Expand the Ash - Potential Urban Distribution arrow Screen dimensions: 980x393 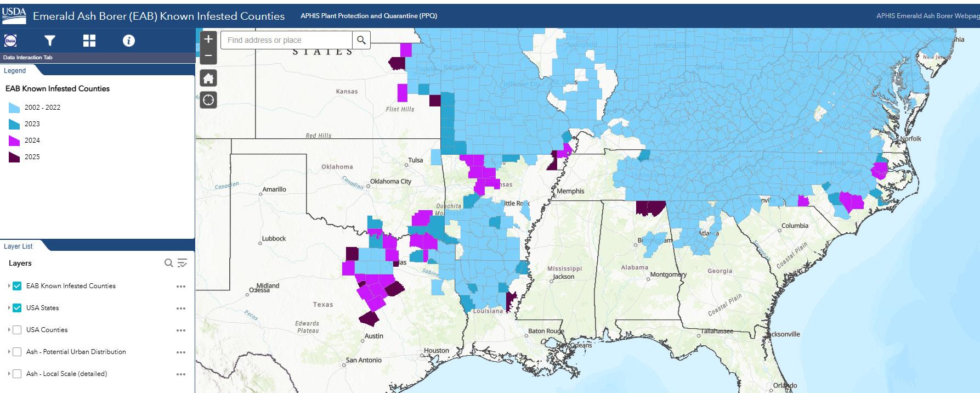9,352
